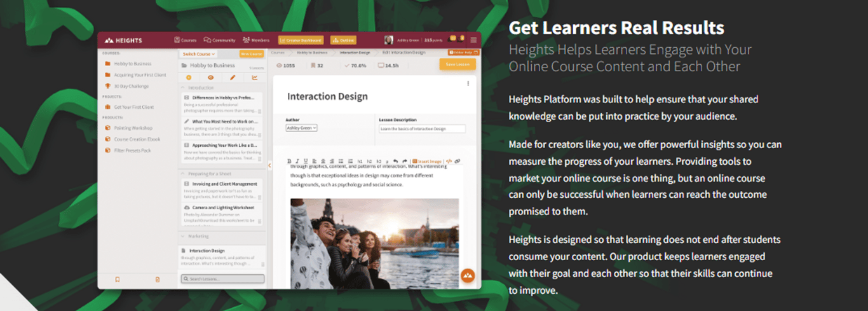Open the hamburger menu in top bar
The image size is (868, 311).
[x=473, y=40]
